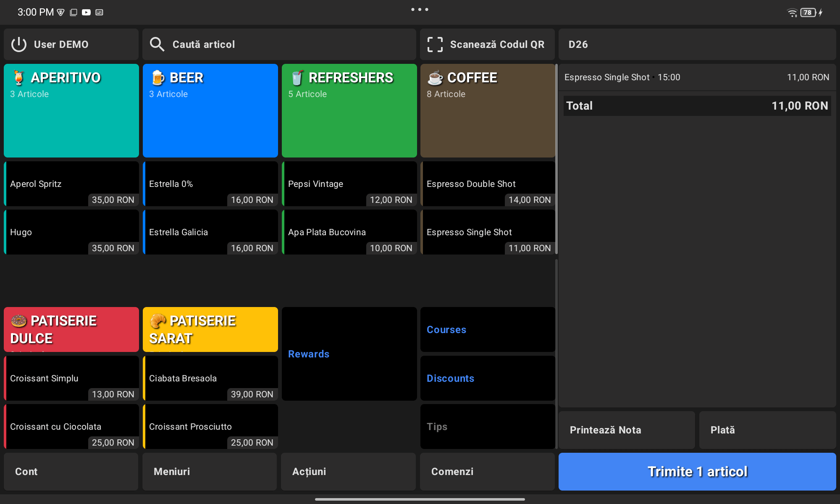Open the Discounts link tile

pos(488,378)
